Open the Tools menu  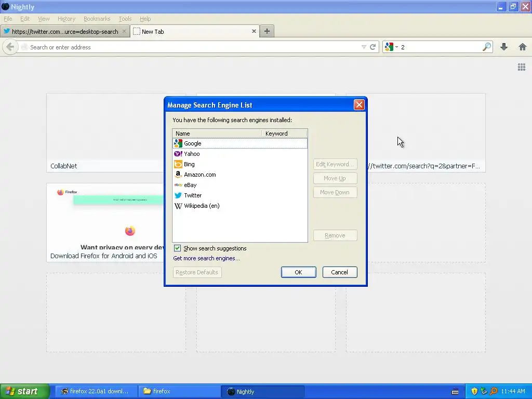point(125,19)
